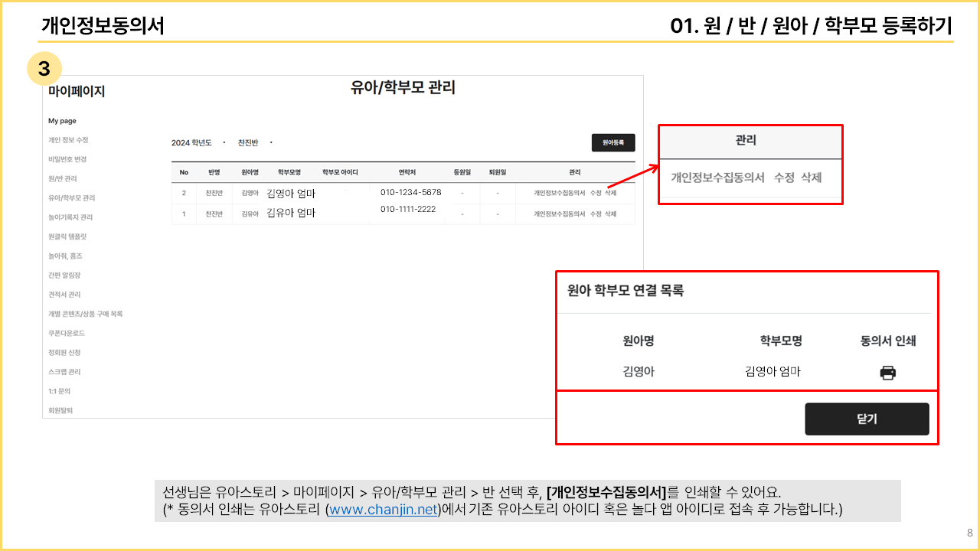Select 개인 정보 수정 in sidebar

click(68, 140)
